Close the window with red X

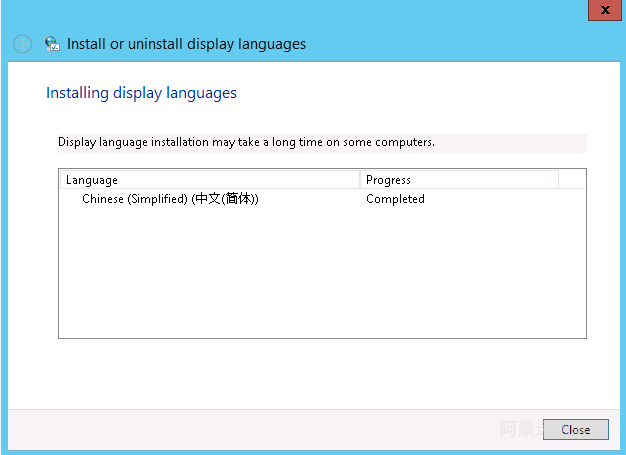tap(604, 8)
